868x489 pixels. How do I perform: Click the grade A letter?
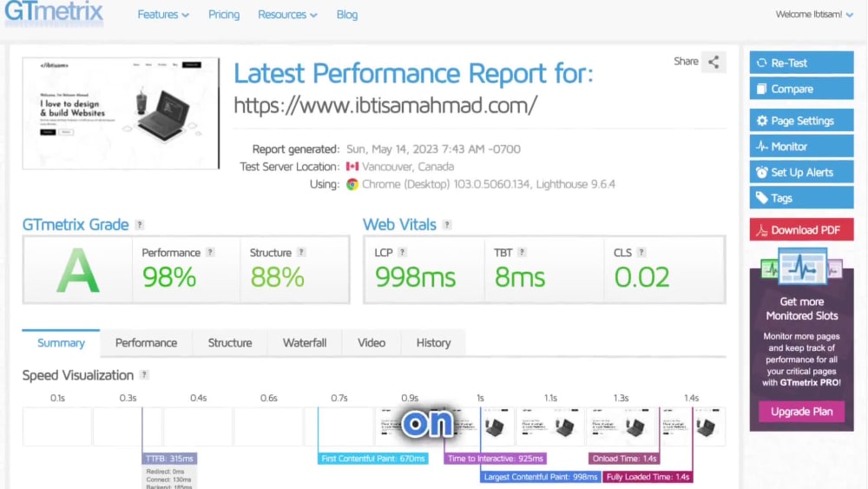coord(77,270)
